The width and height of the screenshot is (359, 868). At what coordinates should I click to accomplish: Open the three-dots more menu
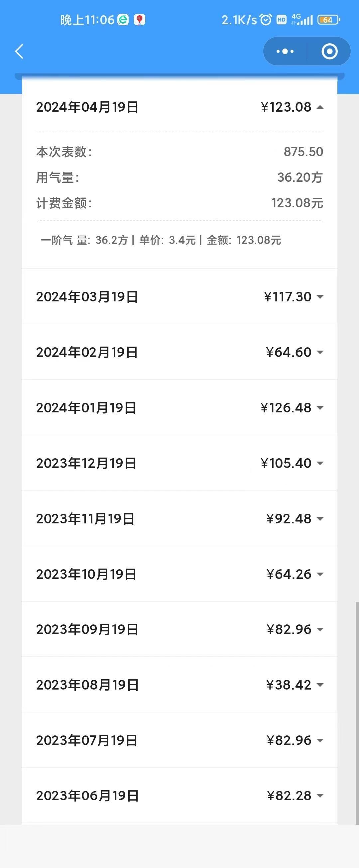(x=285, y=52)
